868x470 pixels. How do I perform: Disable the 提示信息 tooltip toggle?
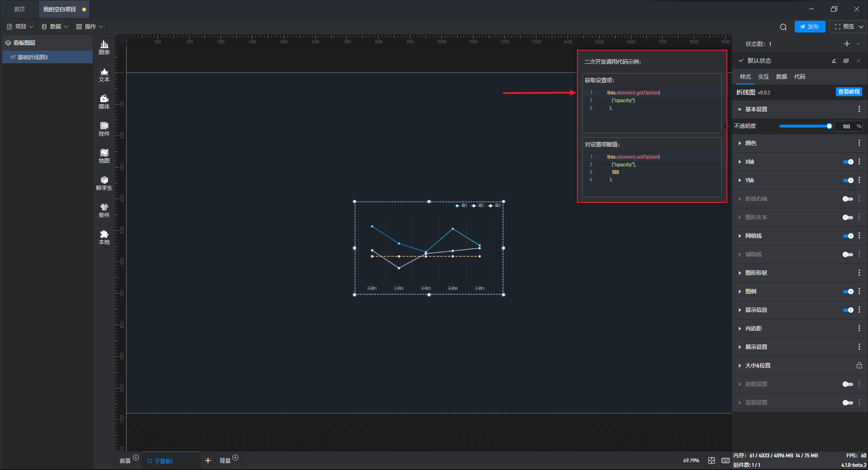(848, 310)
